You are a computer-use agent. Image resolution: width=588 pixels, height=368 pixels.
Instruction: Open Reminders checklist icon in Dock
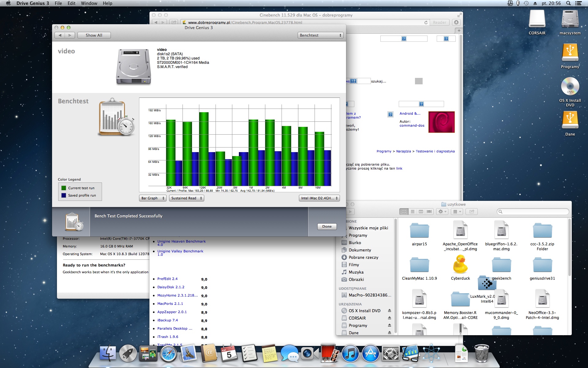[x=249, y=354]
